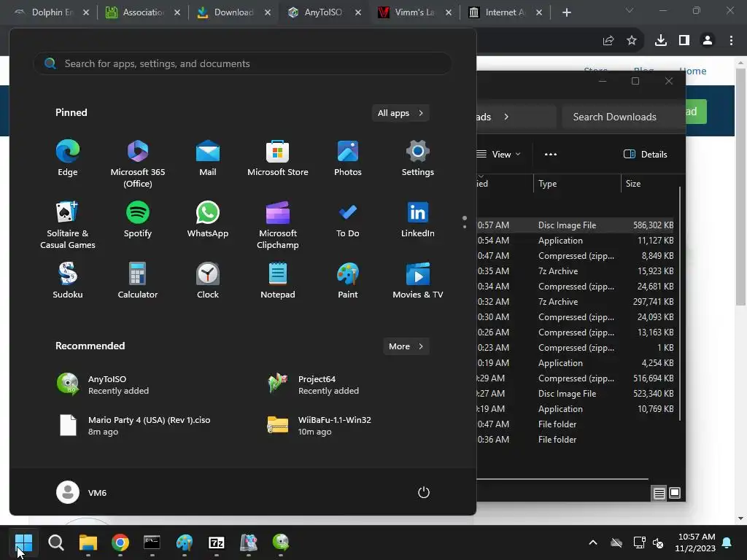Open clock and date 10:57 AM flyout
Viewport: 747px width, 560px height.
tap(695, 542)
